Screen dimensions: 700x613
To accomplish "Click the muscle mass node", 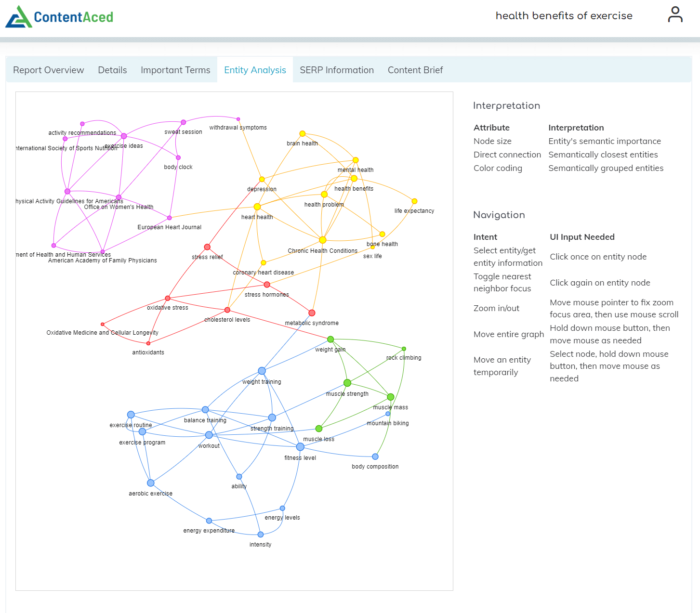I will 391,397.
